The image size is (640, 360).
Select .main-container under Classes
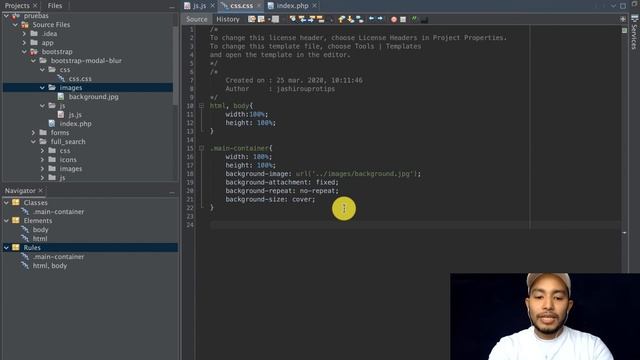pyautogui.click(x=58, y=212)
